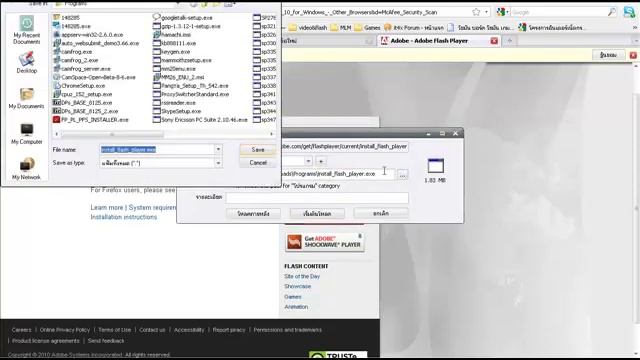Open Online Privacy Policy footer link
640x360 pixels.
pyautogui.click(x=64, y=330)
